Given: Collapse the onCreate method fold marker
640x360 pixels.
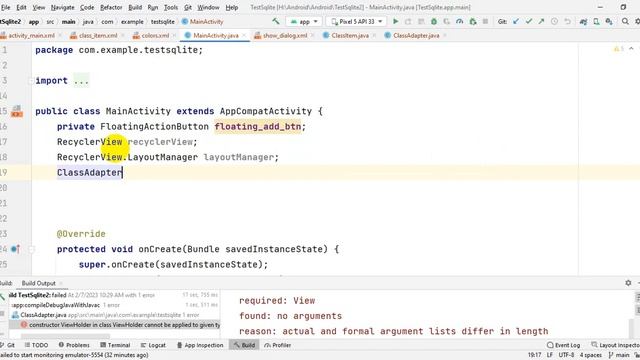Looking at the screenshot, I should click(32, 249).
